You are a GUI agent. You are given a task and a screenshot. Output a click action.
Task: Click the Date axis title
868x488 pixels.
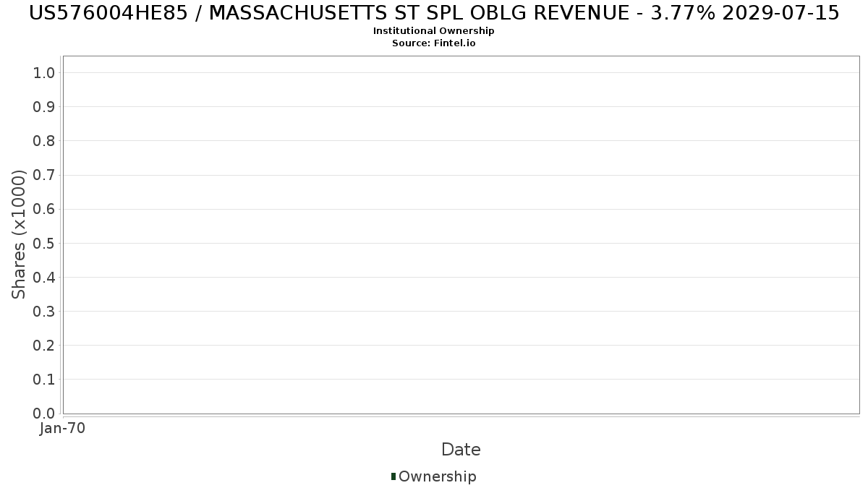click(x=461, y=450)
